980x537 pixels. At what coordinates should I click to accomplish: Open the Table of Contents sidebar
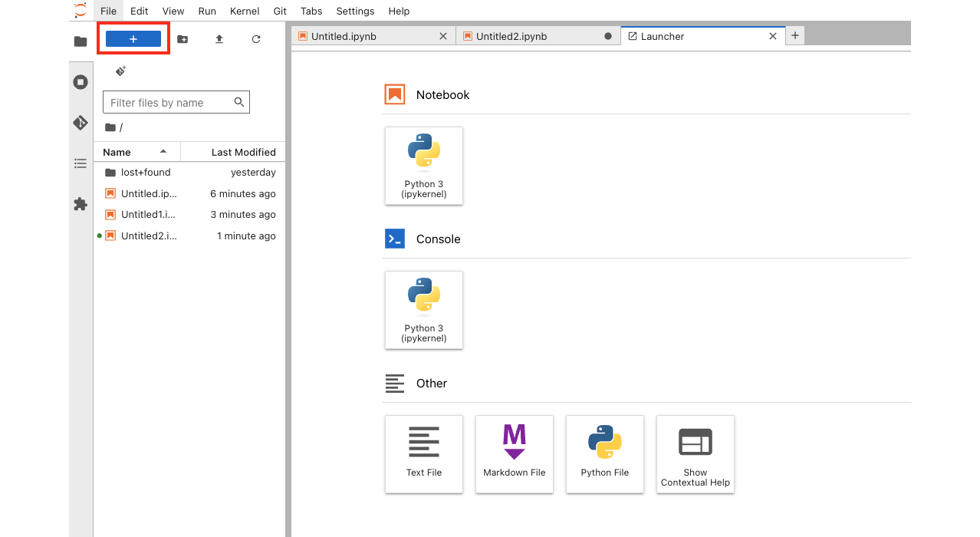[x=81, y=163]
